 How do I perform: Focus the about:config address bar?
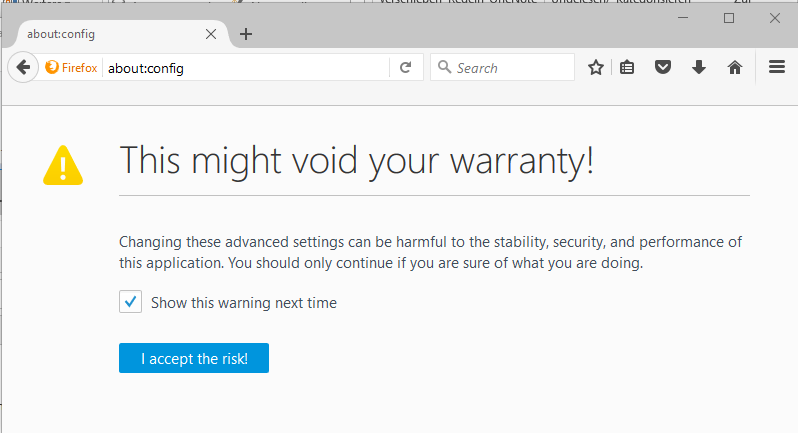(x=245, y=68)
